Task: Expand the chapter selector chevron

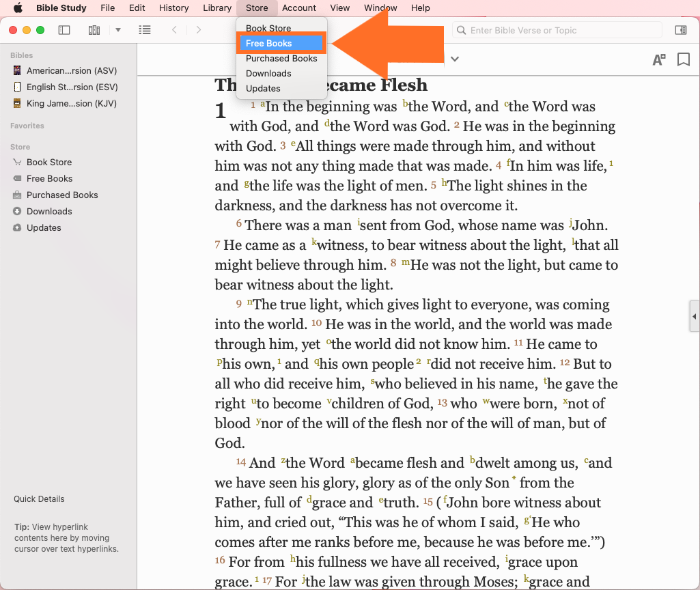Action: point(454,59)
